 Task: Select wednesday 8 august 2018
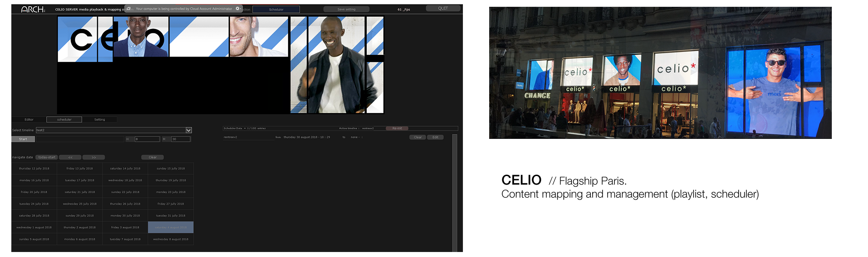[171, 239]
